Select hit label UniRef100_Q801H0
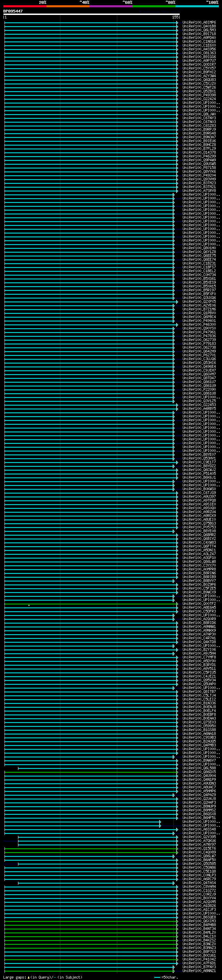This screenshot has width=222, height=980. [x=199, y=248]
